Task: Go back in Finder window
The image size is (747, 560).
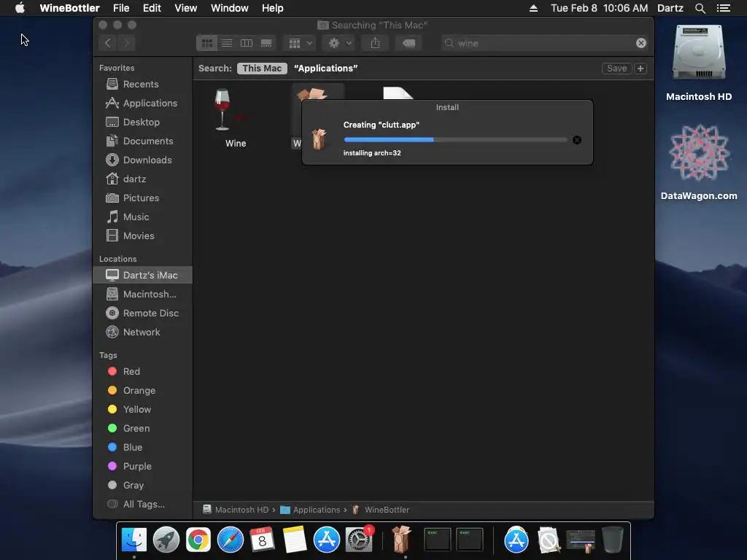Action: pos(108,43)
